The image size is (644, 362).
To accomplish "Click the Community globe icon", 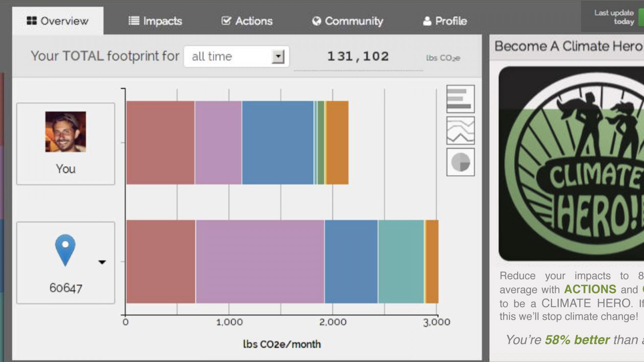I will point(316,21).
